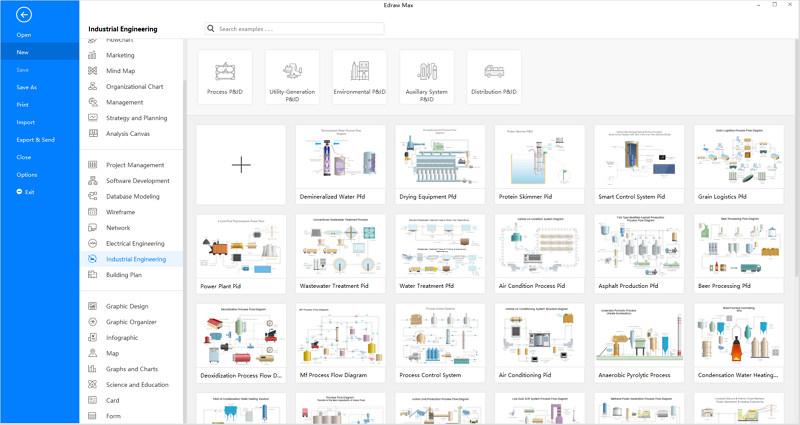This screenshot has width=800, height=425.
Task: Open the Smart Control System Pid example
Action: point(639,165)
